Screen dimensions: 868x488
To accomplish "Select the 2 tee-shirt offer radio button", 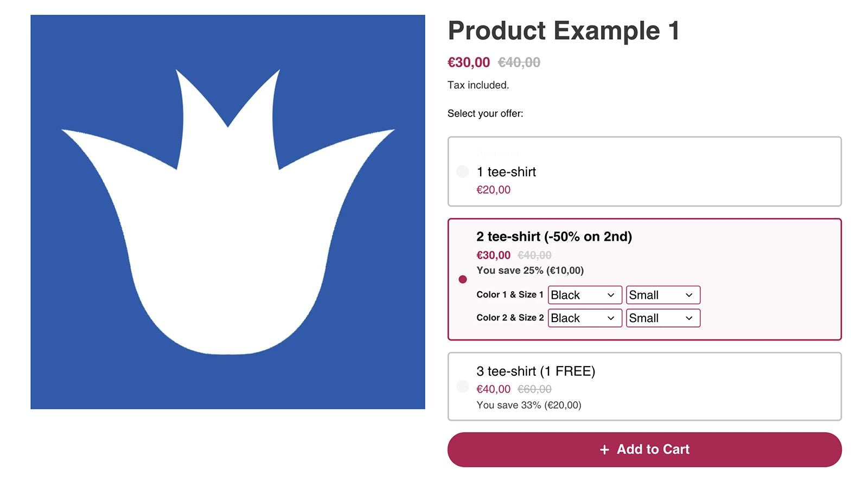I will (x=463, y=279).
